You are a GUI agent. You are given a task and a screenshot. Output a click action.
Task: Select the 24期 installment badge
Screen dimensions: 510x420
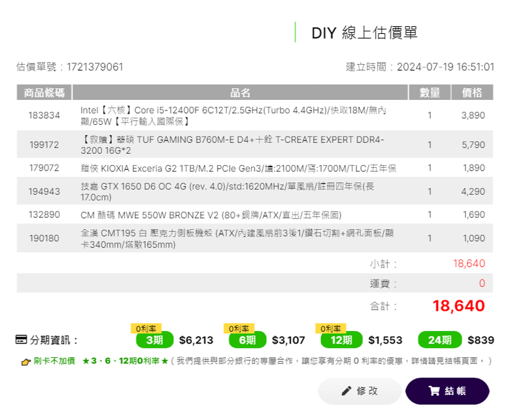(x=440, y=340)
